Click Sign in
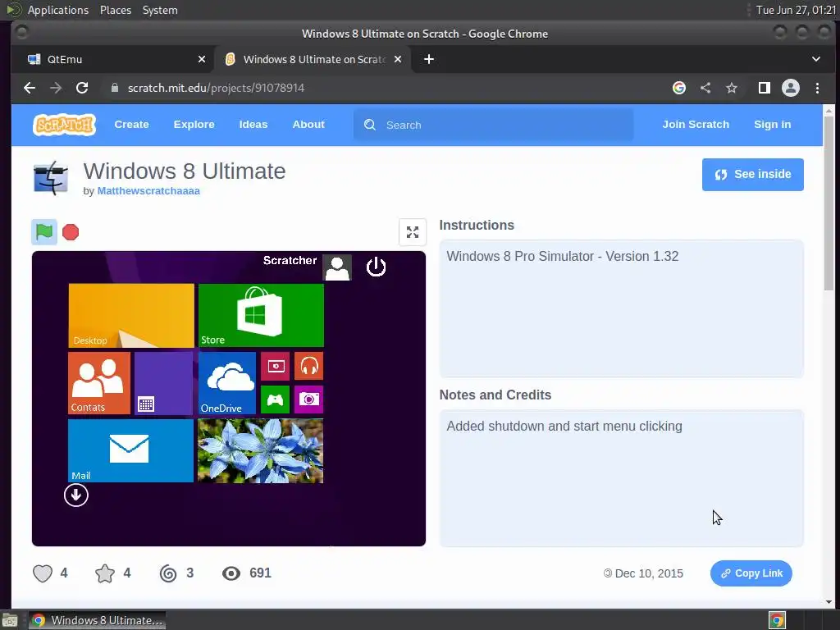Screen dimensions: 840x630 point(772,125)
